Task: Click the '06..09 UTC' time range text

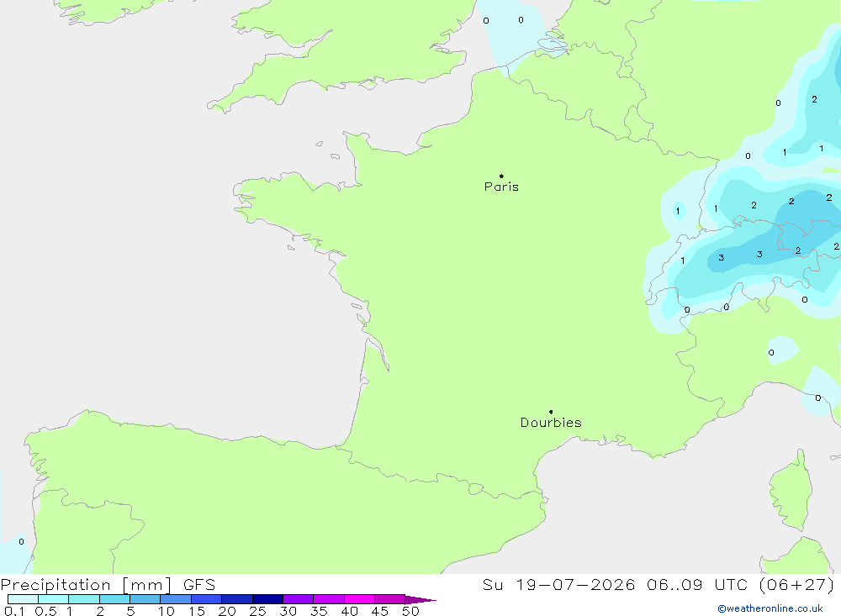Action: [x=696, y=584]
